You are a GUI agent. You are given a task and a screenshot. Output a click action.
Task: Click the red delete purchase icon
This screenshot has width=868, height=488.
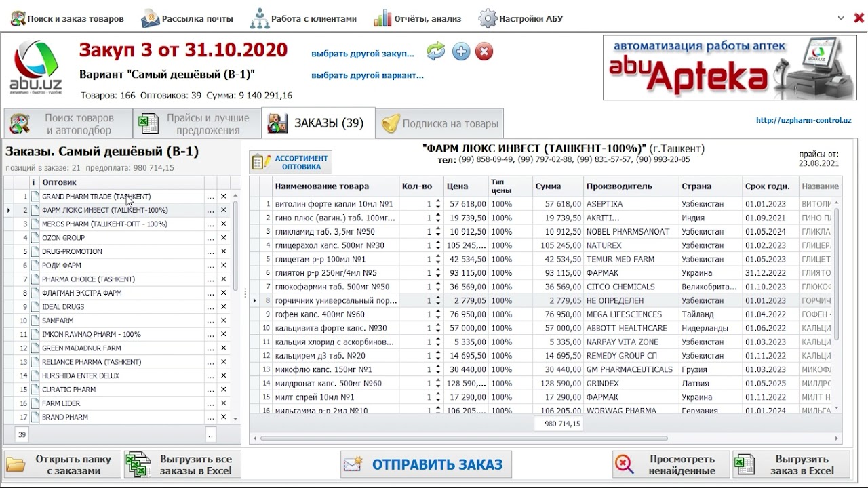(484, 52)
